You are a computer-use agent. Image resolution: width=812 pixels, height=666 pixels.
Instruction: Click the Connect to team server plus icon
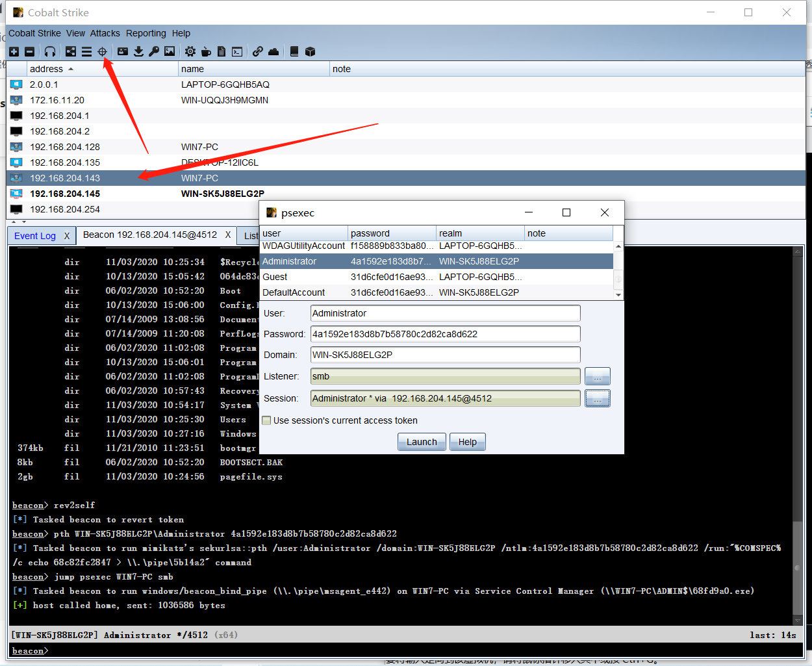pos(14,51)
